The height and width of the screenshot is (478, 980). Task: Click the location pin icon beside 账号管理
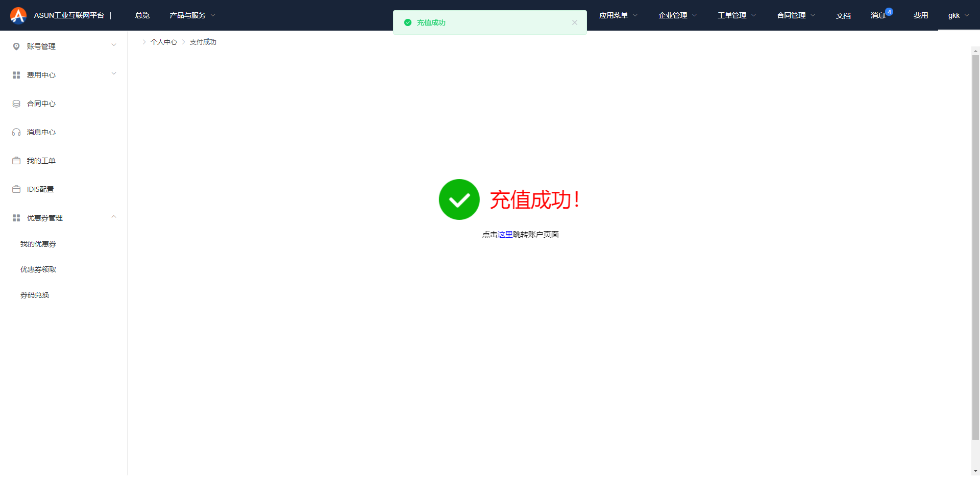tap(16, 46)
